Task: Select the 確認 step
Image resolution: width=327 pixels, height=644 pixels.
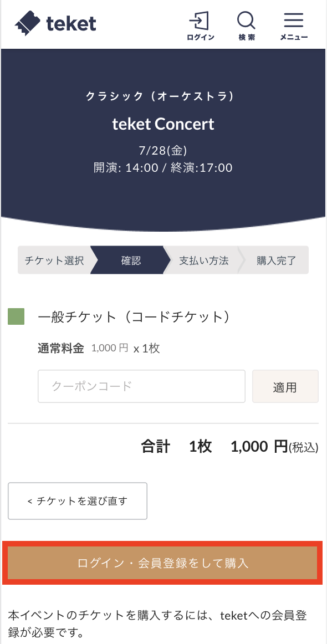Action: [131, 260]
